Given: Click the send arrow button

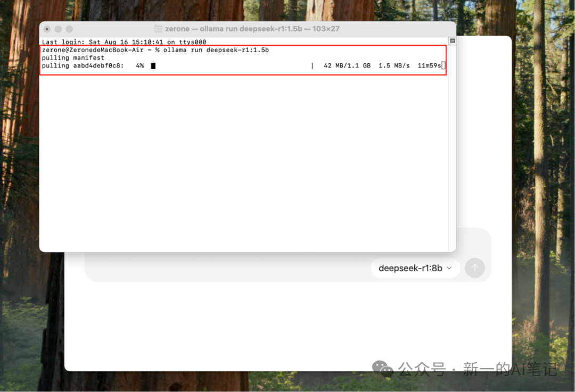Looking at the screenshot, I should 474,268.
